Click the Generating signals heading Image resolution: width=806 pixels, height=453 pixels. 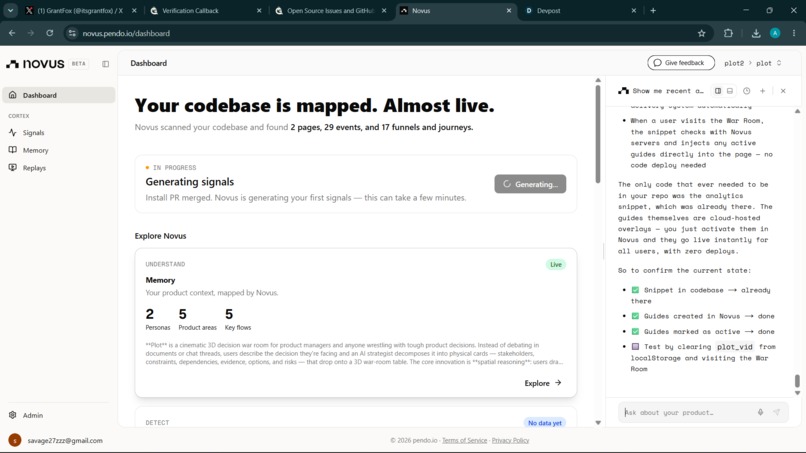point(190,182)
